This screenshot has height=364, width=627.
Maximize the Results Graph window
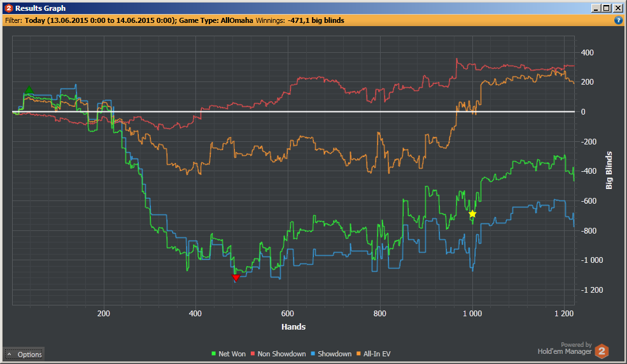(x=607, y=8)
